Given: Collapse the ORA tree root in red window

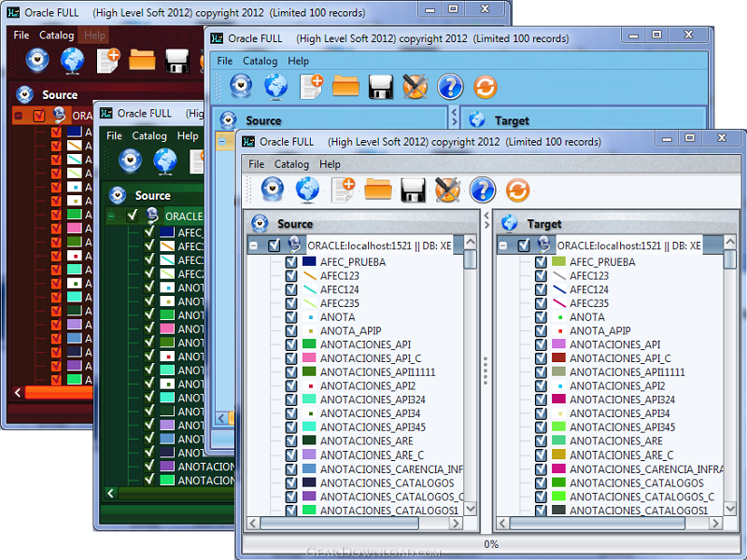Looking at the screenshot, I should pyautogui.click(x=18, y=116).
